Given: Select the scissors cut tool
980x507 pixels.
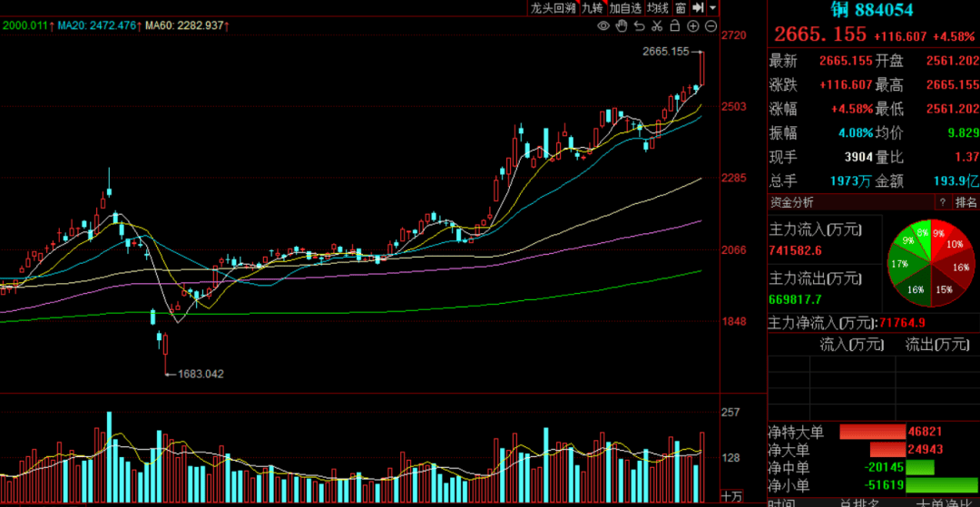Looking at the screenshot, I should 658,26.
